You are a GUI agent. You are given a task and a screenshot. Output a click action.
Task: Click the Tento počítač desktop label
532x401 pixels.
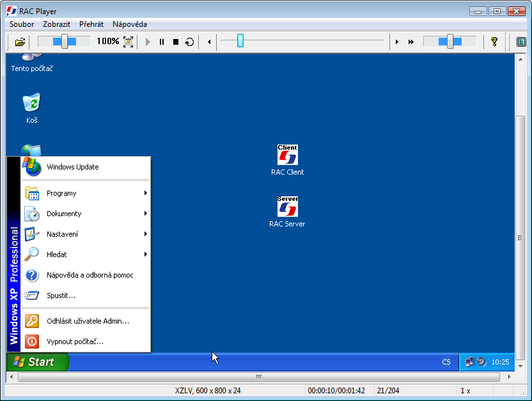click(32, 68)
